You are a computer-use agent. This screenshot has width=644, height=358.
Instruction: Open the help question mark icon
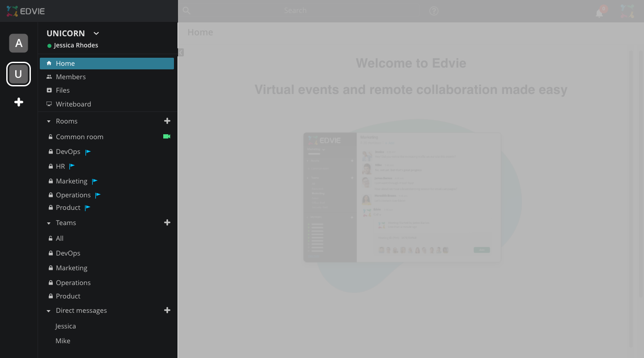coord(433,11)
